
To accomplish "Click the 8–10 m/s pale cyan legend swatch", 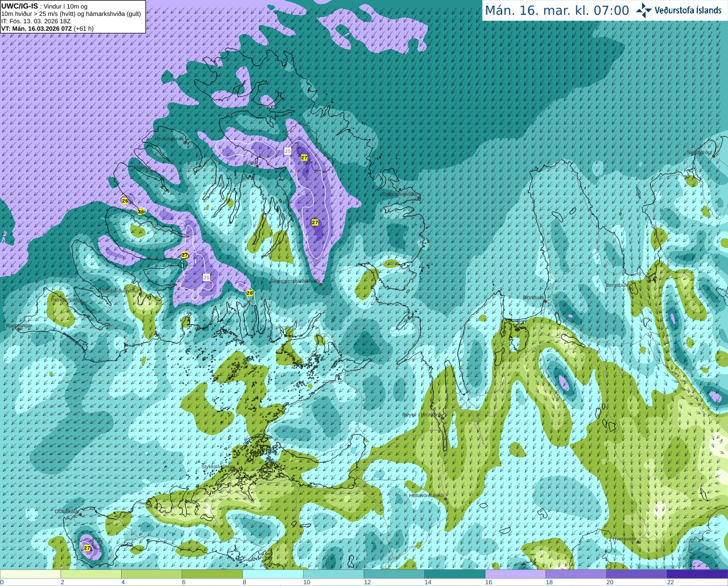I will pos(273,573).
